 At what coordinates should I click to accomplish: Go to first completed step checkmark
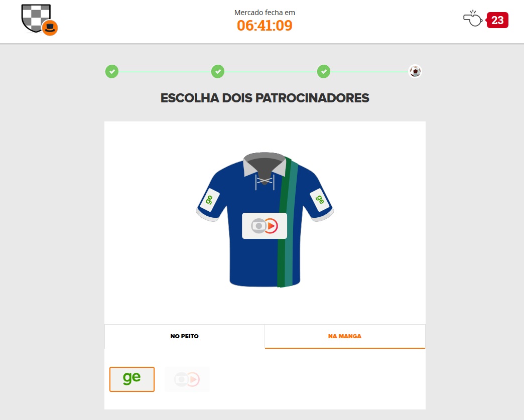click(x=112, y=71)
